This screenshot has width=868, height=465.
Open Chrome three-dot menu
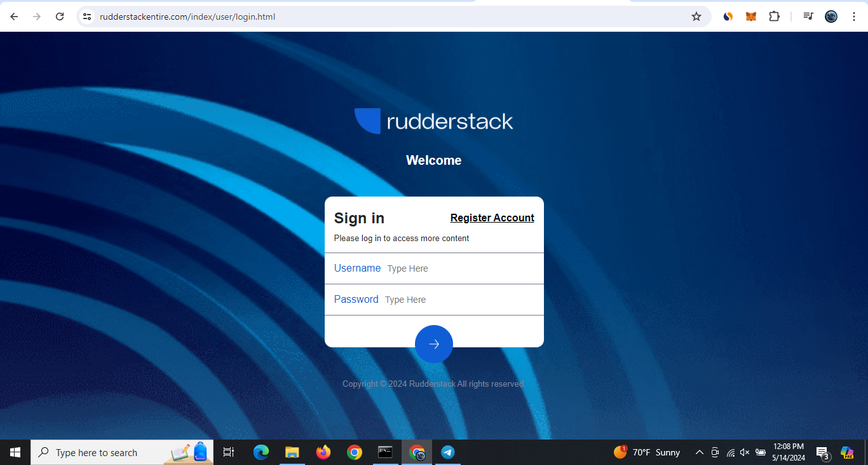pos(854,17)
